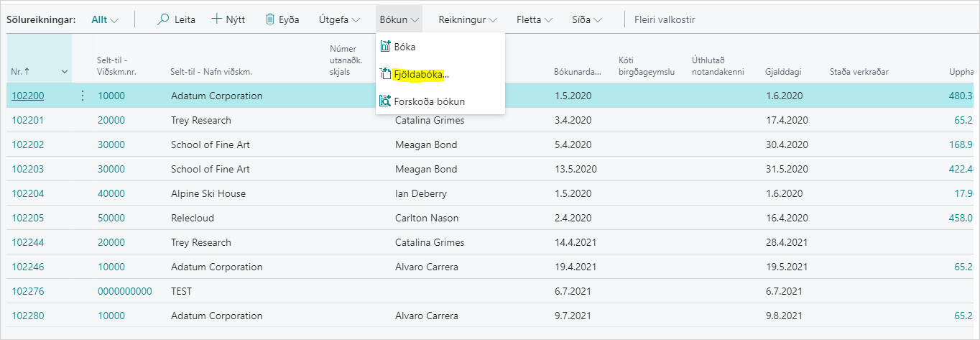Open invoice number 102203 link
Screen dimensions: 980x340
28,169
